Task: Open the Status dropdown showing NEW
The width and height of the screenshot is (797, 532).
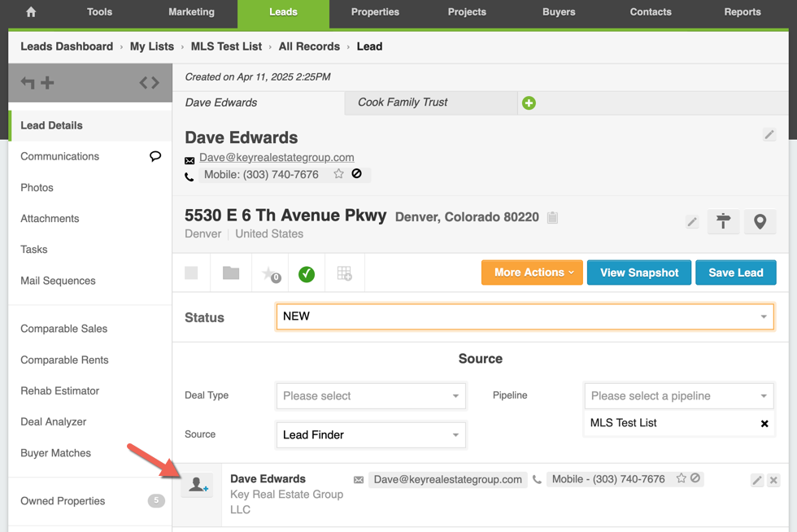Action: (x=525, y=316)
